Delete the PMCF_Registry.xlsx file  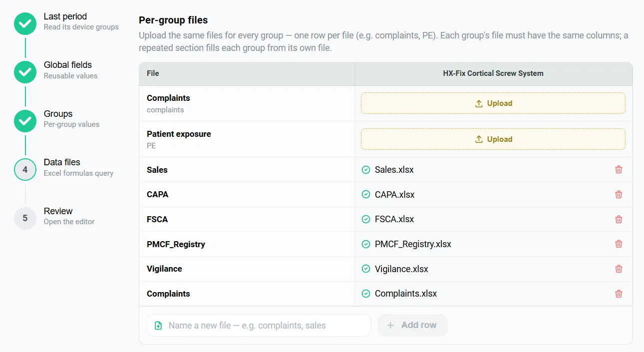619,244
